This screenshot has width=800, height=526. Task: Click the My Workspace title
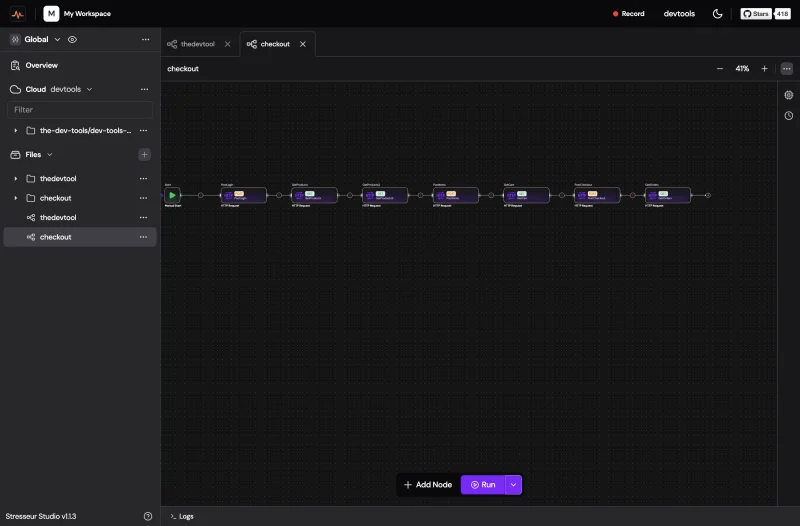pos(87,14)
